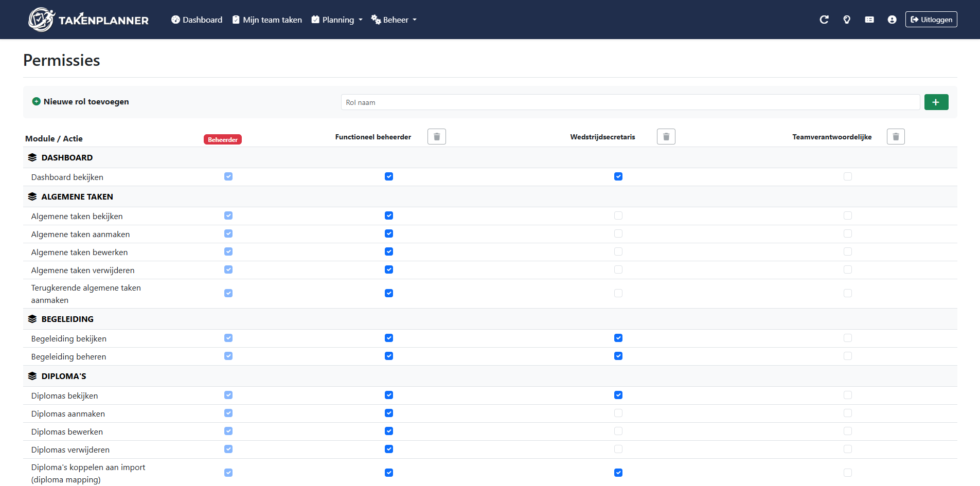
Task: Uncheck Begeleiding beheren for Functioneel beheerder
Action: coord(389,355)
